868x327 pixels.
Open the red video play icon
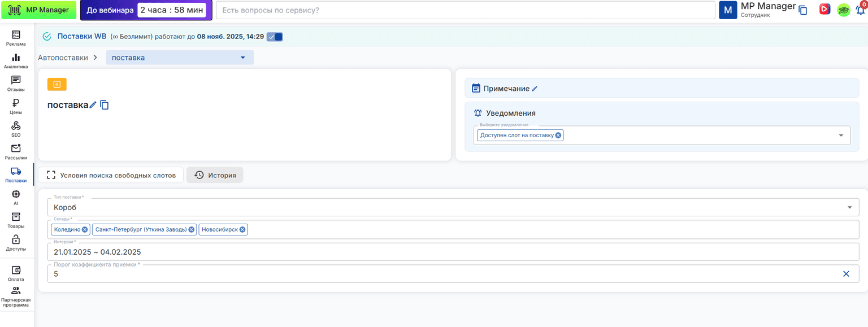pos(824,9)
